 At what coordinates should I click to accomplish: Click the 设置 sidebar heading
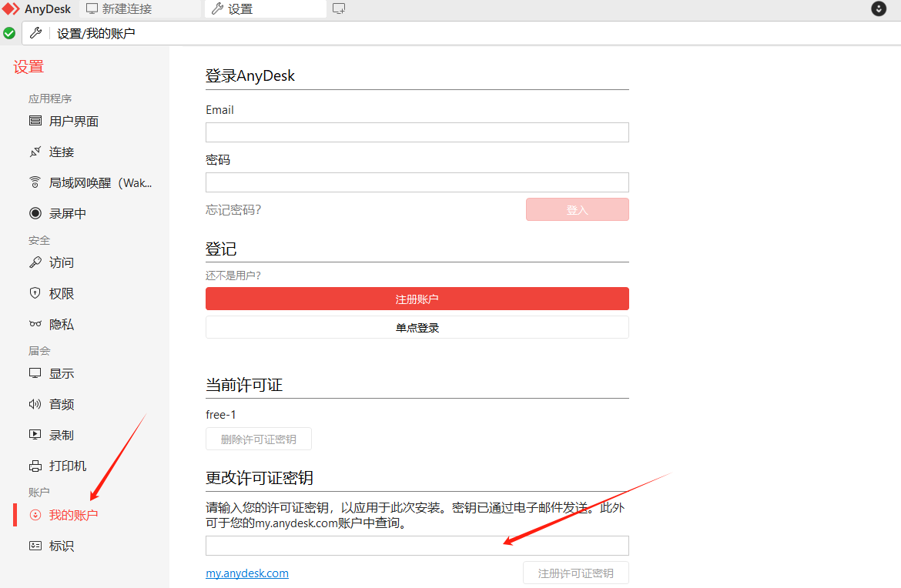coord(28,67)
